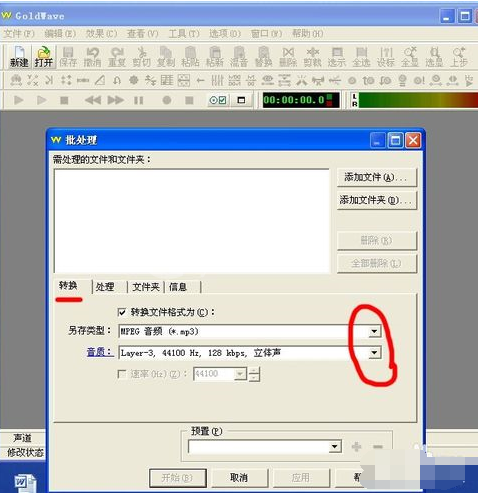This screenshot has height=493, width=478.
Task: Click the rewind double-arrow button
Action: [93, 100]
